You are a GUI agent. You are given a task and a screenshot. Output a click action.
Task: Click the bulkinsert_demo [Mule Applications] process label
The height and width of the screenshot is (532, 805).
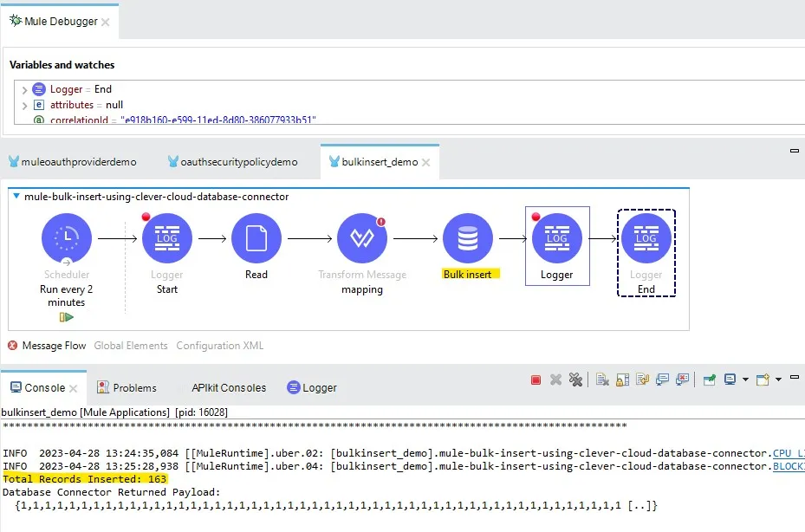click(114, 412)
